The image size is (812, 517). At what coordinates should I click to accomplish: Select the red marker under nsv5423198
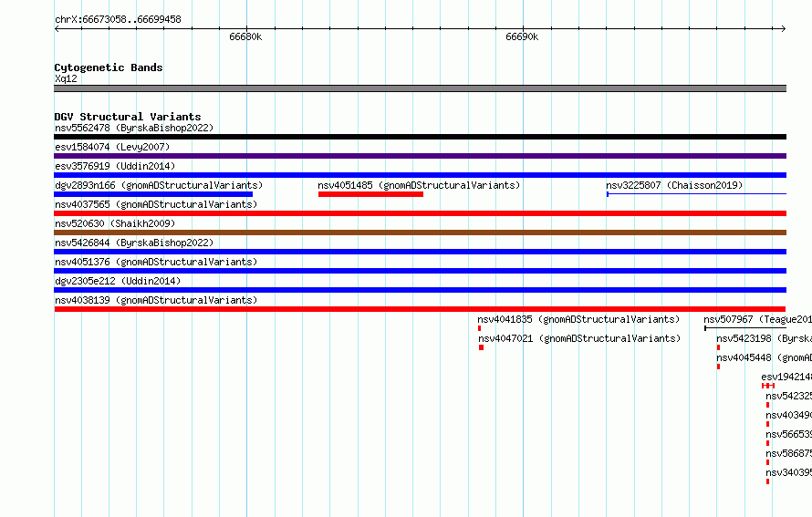718,347
